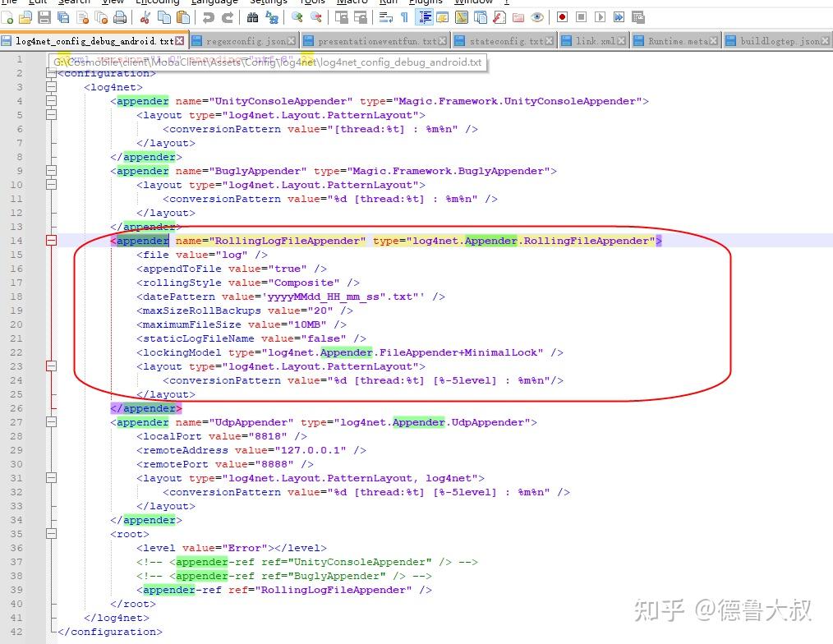Cut selection with the scissors icon
This screenshot has height=644, width=833.
coord(145,17)
